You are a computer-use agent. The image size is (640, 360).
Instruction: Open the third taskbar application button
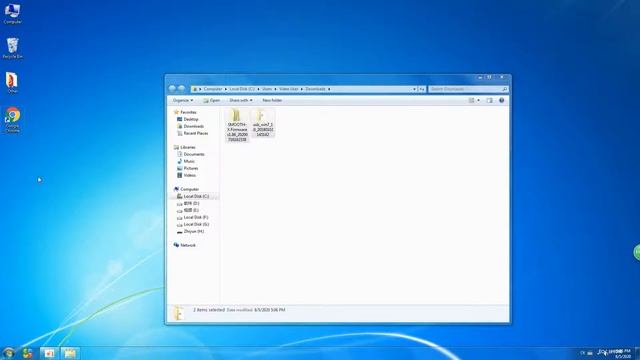tap(49, 353)
